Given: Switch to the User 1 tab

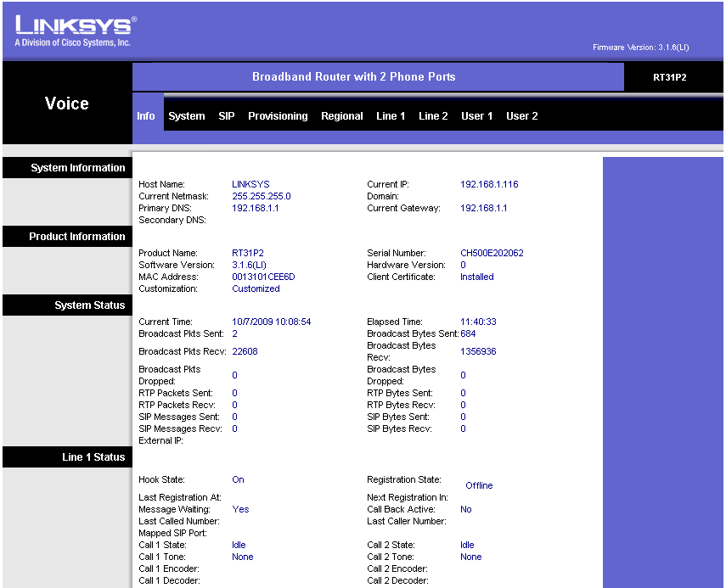Looking at the screenshot, I should tap(476, 116).
